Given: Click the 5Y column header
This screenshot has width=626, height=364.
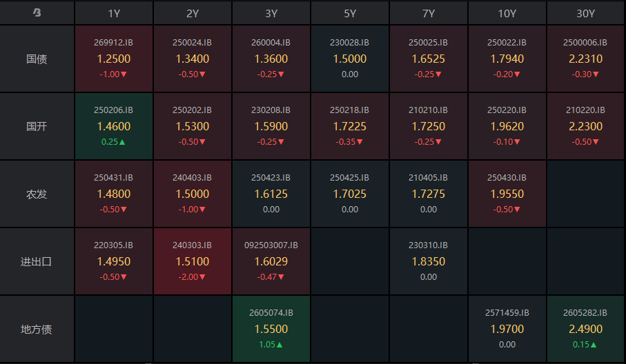Looking at the screenshot, I should (x=350, y=13).
